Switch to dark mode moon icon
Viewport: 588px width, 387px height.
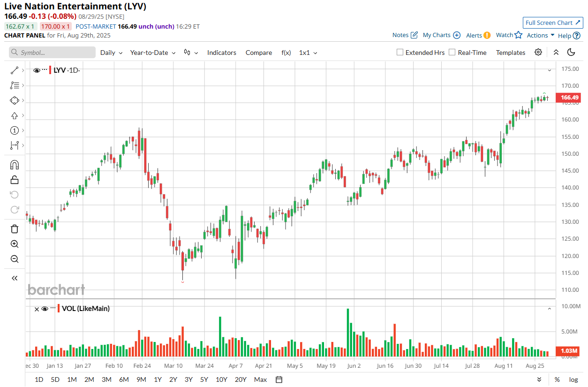click(x=571, y=53)
